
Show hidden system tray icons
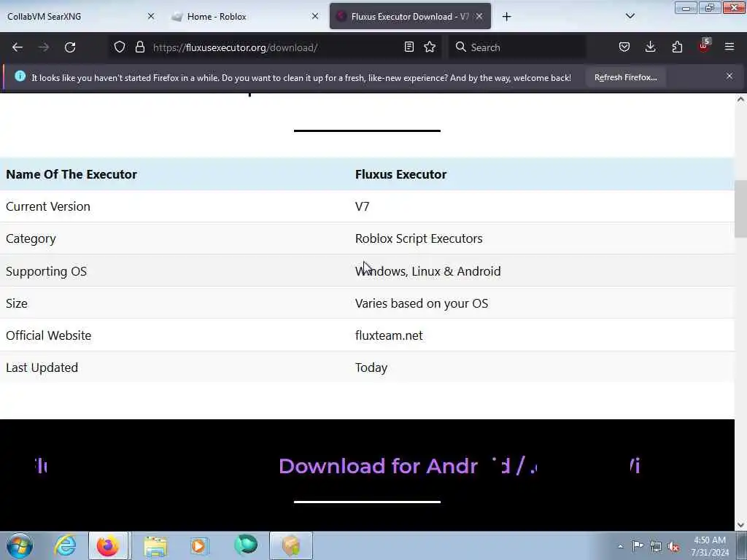click(620, 546)
